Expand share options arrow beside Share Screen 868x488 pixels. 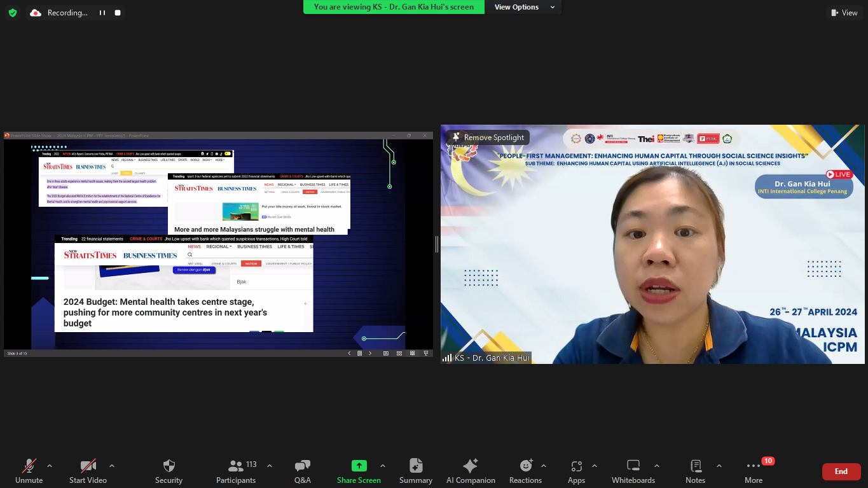383,466
